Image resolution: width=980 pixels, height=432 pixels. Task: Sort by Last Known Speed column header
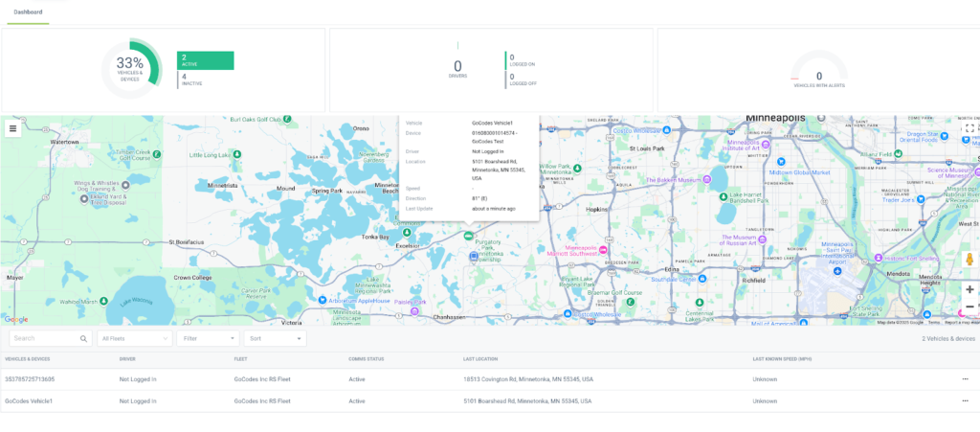(x=783, y=359)
